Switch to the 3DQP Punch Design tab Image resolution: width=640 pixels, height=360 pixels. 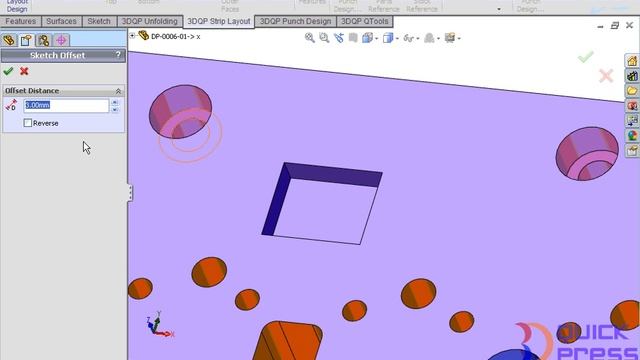pyautogui.click(x=296, y=21)
